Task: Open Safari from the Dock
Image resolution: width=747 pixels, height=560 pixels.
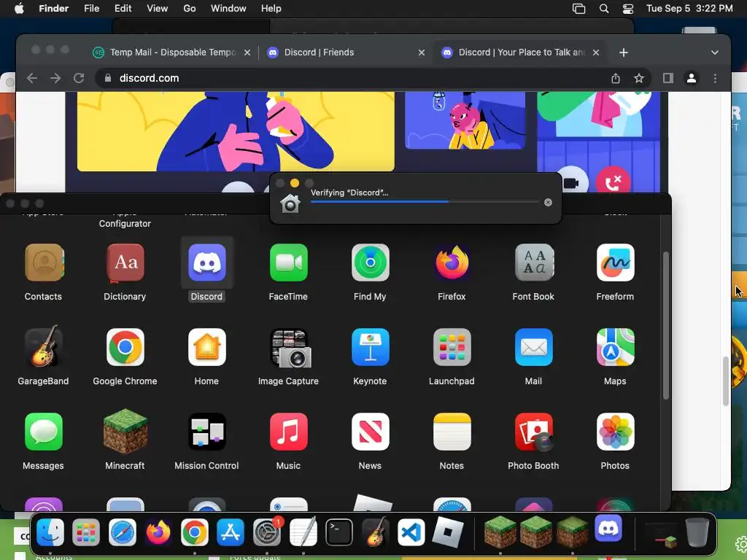Action: (123, 532)
